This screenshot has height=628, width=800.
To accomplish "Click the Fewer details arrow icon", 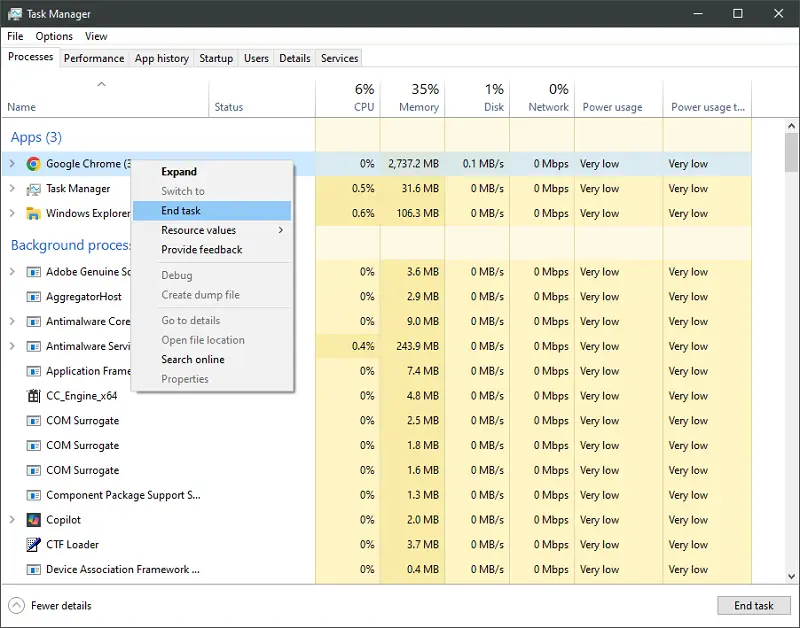I will tap(16, 605).
